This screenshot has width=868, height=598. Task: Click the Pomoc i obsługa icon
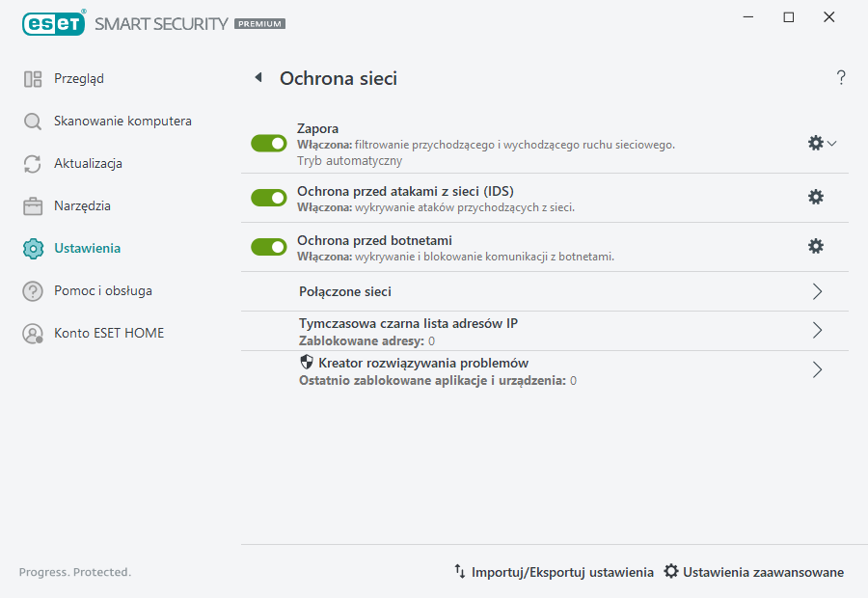[x=33, y=290]
